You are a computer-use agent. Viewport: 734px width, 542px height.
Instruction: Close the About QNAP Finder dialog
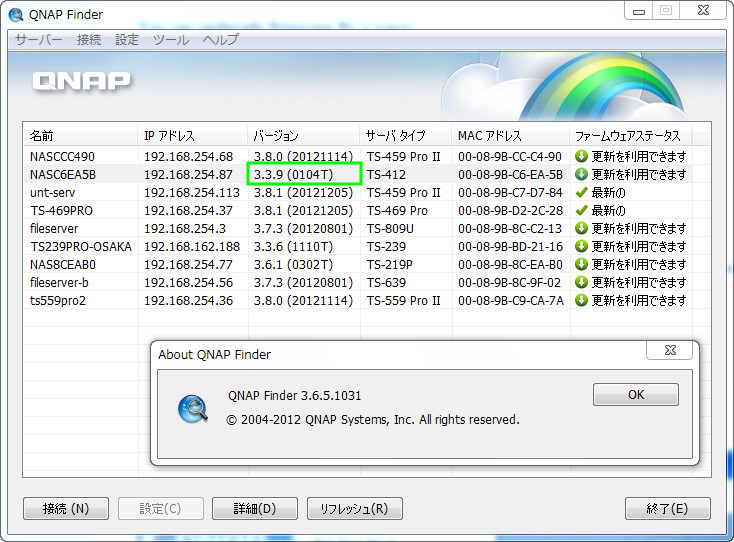coord(670,350)
